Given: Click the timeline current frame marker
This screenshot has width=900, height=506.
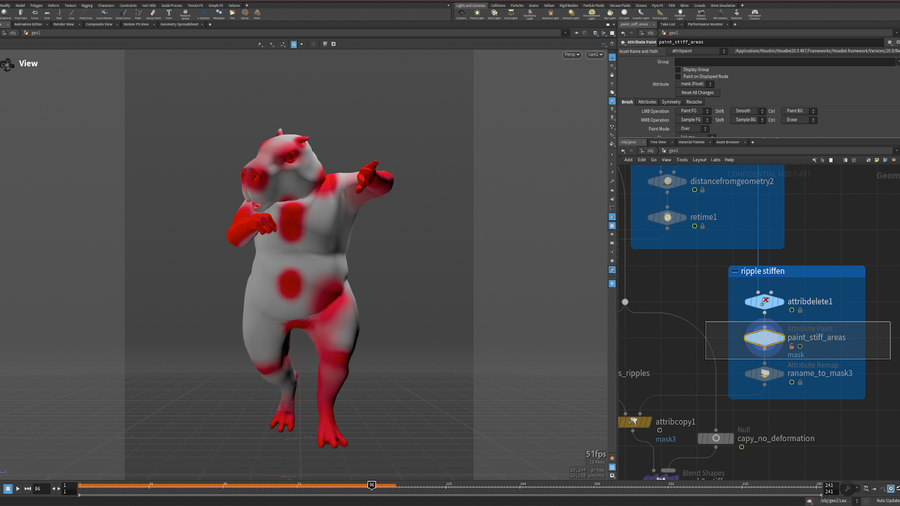Looking at the screenshot, I should pos(371,485).
